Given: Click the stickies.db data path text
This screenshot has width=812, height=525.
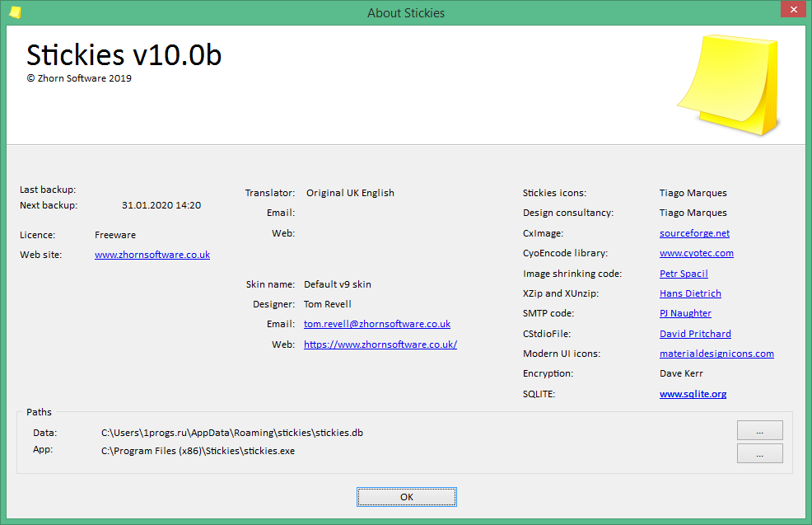Looking at the screenshot, I should 231,432.
